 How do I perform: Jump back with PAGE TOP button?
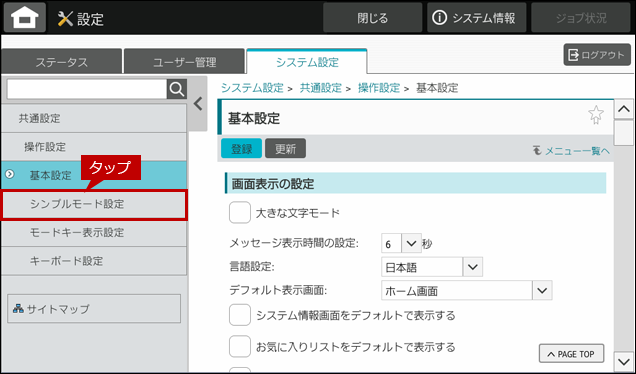pos(571,354)
